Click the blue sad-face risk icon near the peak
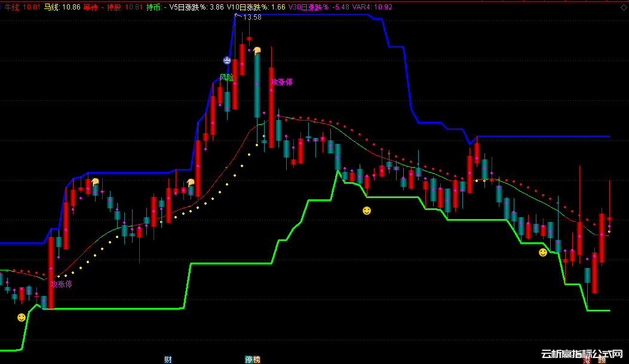This screenshot has height=364, width=629. coord(227,60)
